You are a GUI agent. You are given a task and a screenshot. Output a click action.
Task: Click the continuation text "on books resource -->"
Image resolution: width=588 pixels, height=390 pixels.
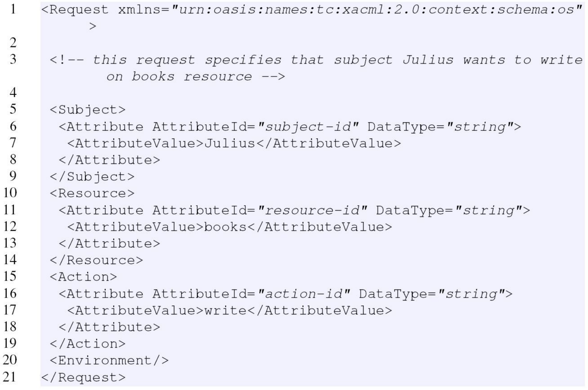pos(196,76)
